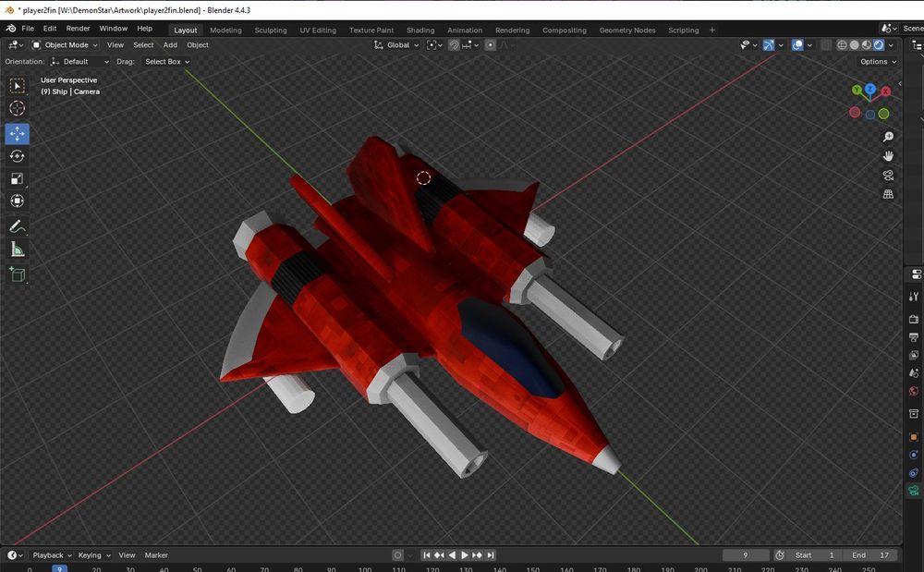
Task: Open the Scene properties tab icon
Action: 914,373
